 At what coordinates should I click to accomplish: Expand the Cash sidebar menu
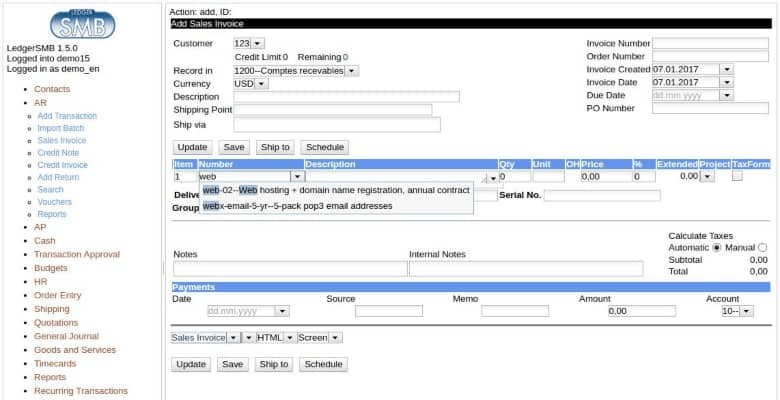click(x=45, y=241)
